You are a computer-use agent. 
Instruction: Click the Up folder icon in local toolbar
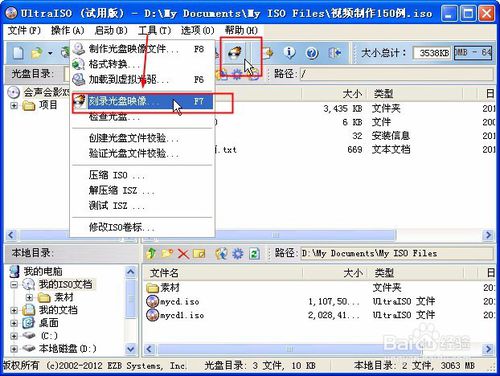151,254
